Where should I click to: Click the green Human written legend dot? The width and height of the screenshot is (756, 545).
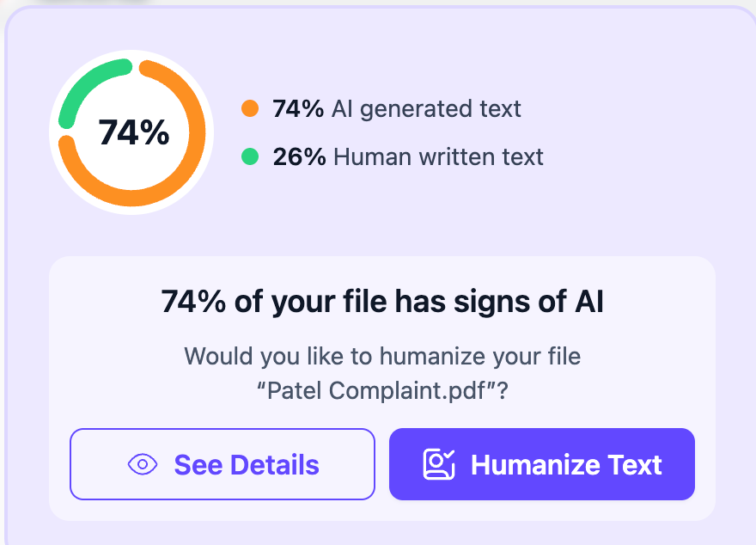click(x=250, y=156)
